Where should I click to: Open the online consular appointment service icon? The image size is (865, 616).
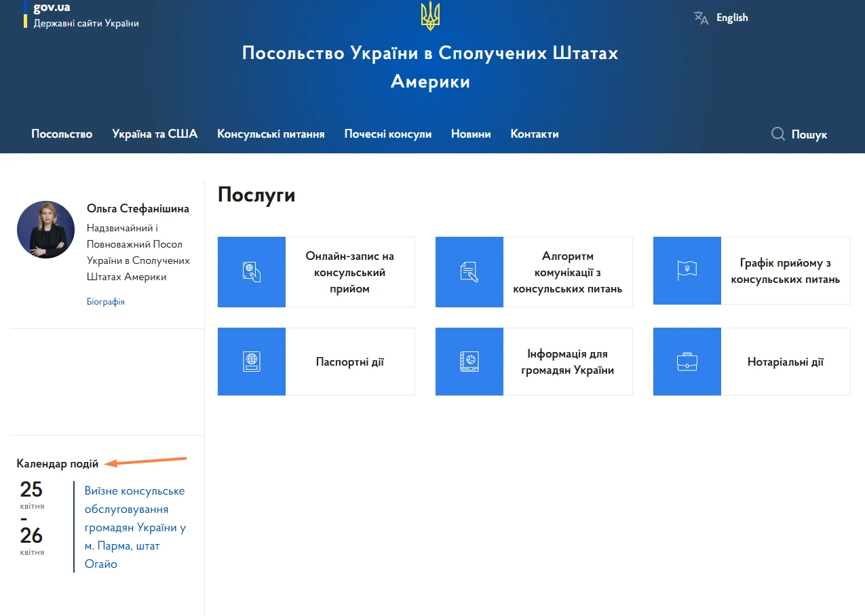tap(251, 271)
